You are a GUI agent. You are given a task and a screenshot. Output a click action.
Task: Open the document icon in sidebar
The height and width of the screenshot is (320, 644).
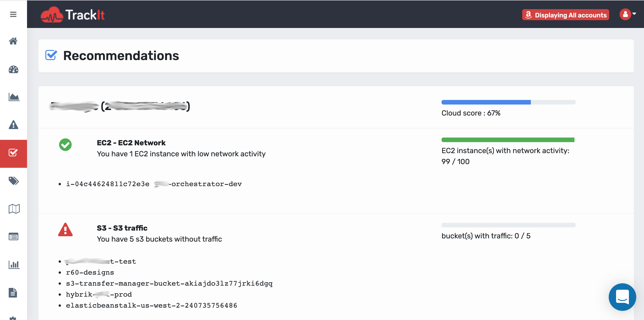[13, 292]
